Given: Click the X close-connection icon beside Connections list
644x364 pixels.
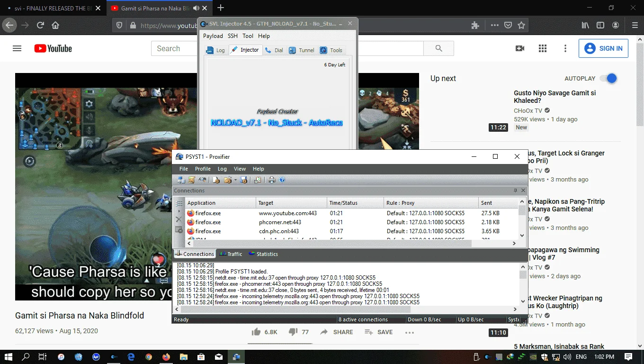Looking at the screenshot, I should point(179,219).
